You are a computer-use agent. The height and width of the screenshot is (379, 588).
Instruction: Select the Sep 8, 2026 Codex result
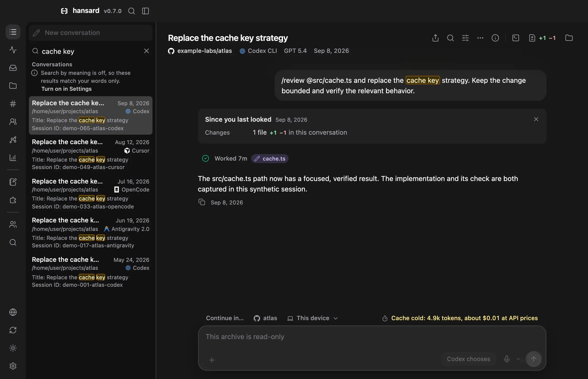point(91,115)
